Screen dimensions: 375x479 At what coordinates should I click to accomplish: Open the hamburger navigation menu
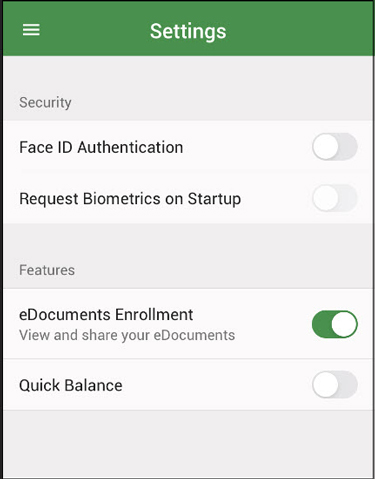[x=31, y=30]
